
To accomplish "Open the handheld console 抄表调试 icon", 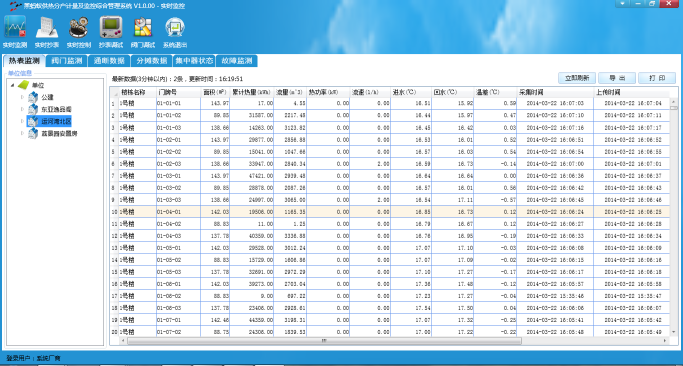I will (x=111, y=27).
